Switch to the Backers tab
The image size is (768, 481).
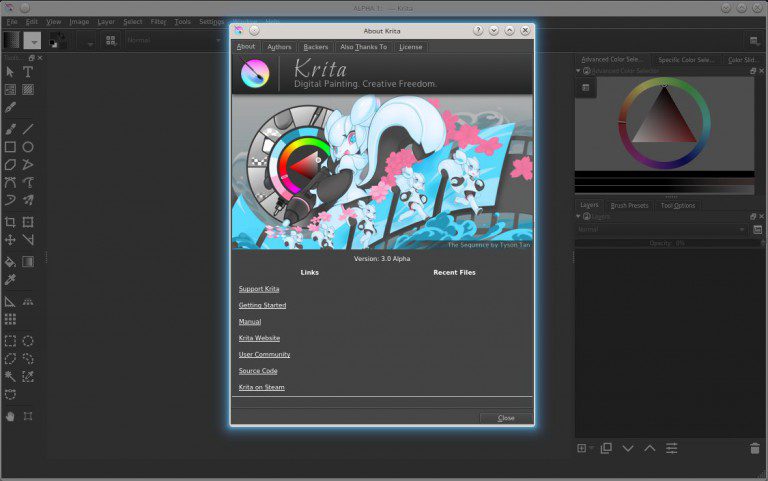pos(315,47)
